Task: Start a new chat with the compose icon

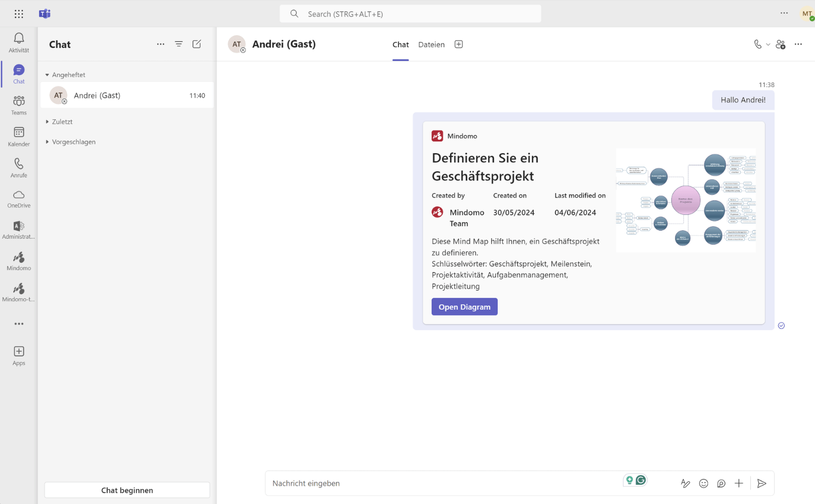Action: point(197,45)
